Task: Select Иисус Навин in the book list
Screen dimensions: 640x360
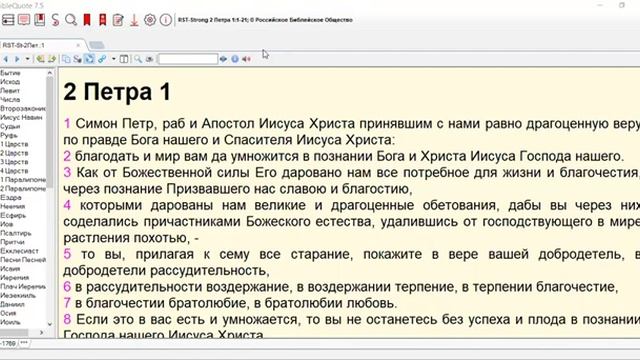Action: tap(21, 118)
